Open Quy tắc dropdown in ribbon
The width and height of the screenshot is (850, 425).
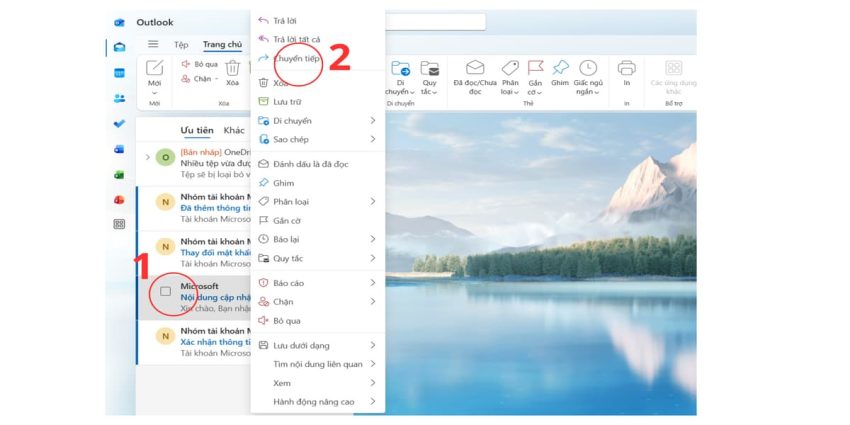(430, 77)
